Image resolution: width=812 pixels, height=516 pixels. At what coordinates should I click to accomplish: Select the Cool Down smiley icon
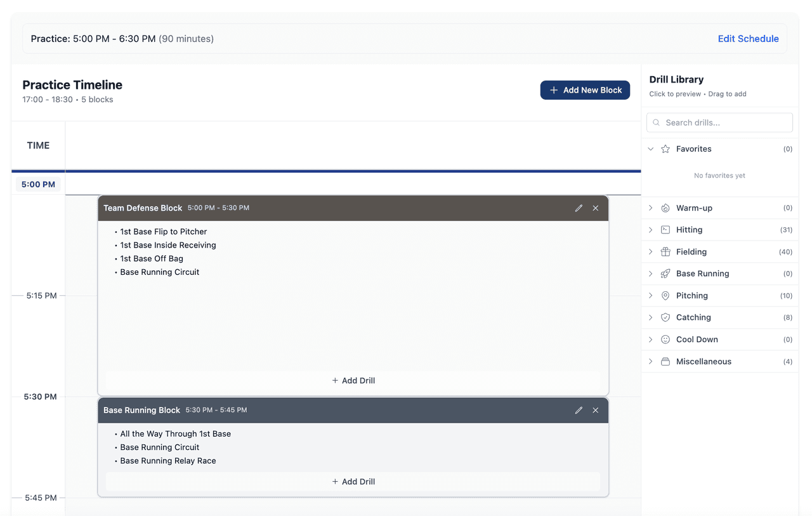(x=665, y=339)
